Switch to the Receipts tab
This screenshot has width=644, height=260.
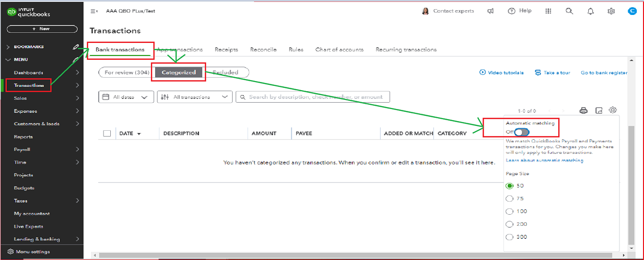point(226,49)
